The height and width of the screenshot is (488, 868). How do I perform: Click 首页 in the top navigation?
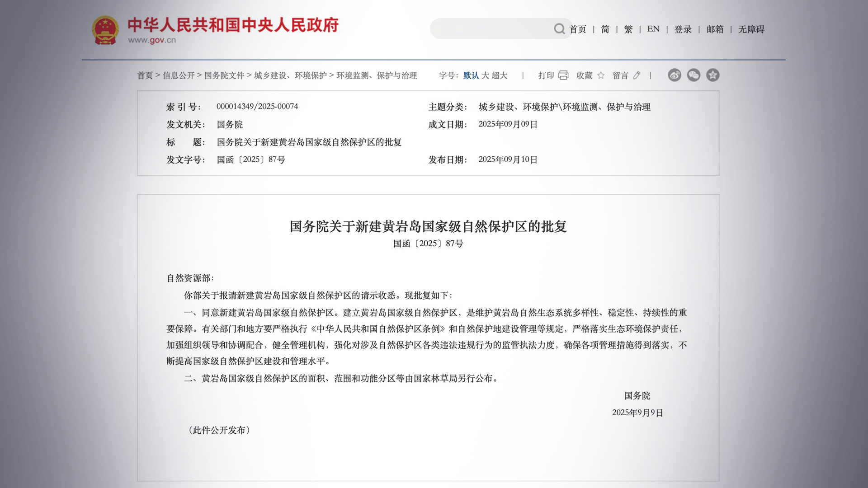pos(577,29)
